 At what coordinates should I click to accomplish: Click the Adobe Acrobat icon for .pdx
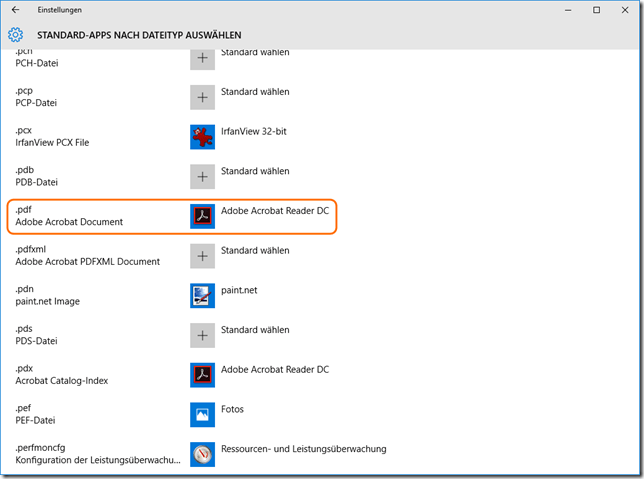pyautogui.click(x=203, y=375)
